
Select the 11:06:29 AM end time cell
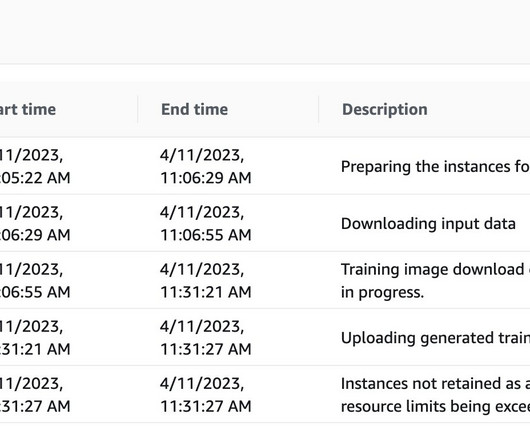pyautogui.click(x=206, y=166)
